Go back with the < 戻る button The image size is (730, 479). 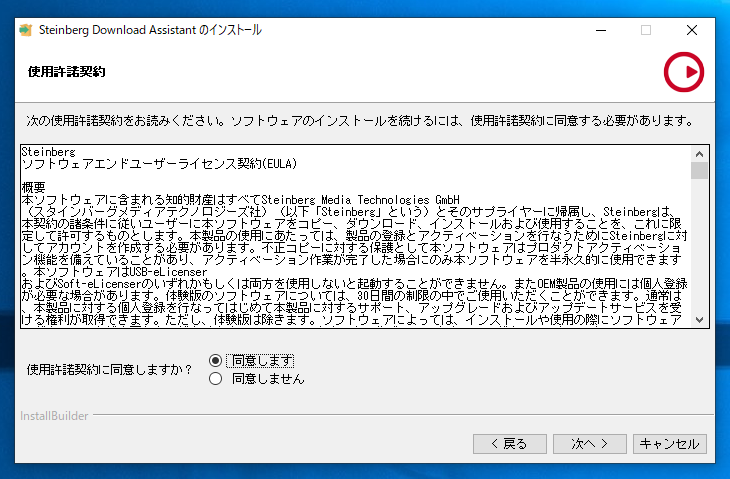pos(510,444)
